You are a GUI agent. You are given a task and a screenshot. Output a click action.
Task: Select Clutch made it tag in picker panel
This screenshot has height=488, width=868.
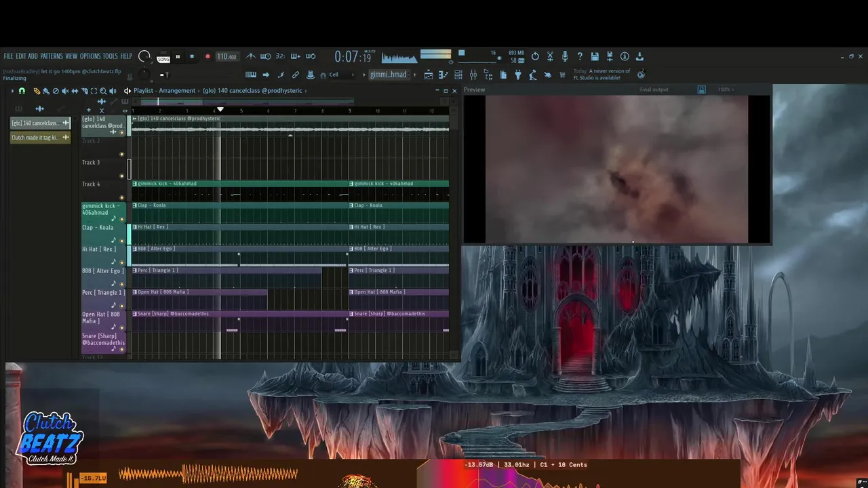pyautogui.click(x=40, y=138)
